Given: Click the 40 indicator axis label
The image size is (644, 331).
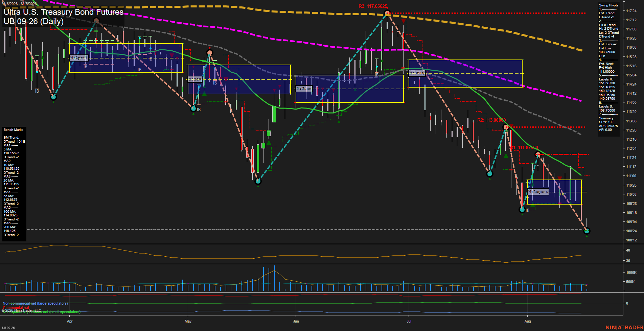Looking at the screenshot, I should tap(628, 250).
